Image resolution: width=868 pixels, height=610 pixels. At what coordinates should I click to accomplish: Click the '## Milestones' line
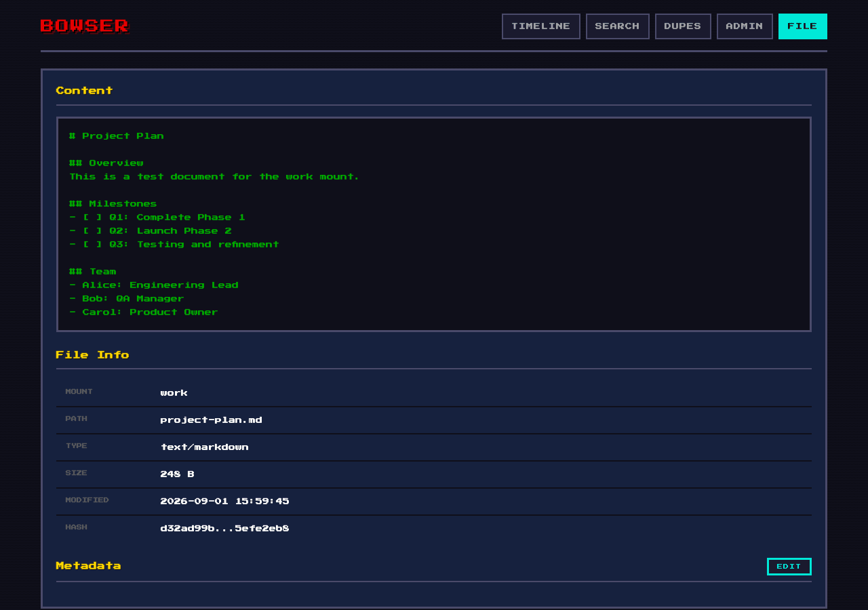[113, 204]
